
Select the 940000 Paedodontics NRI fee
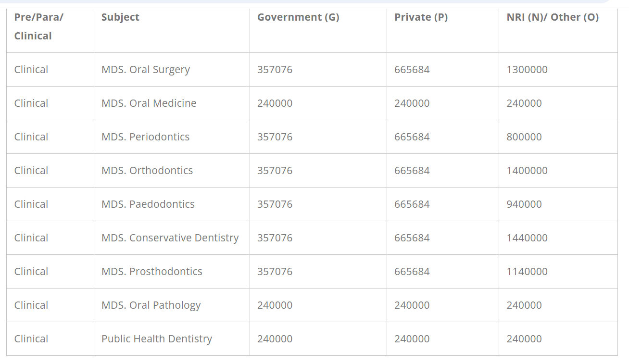click(524, 204)
